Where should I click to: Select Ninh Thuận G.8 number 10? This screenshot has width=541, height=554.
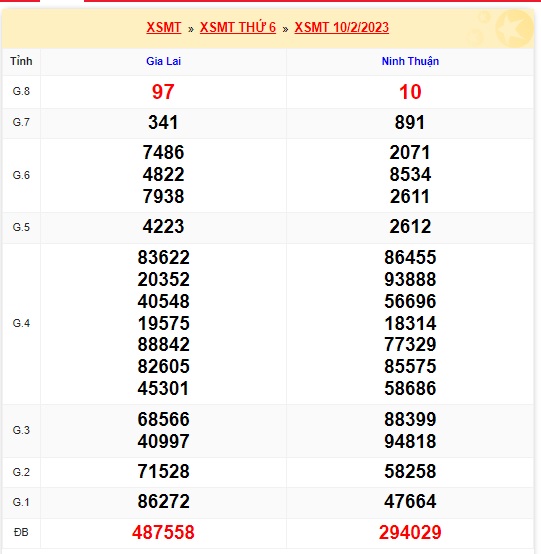410,92
